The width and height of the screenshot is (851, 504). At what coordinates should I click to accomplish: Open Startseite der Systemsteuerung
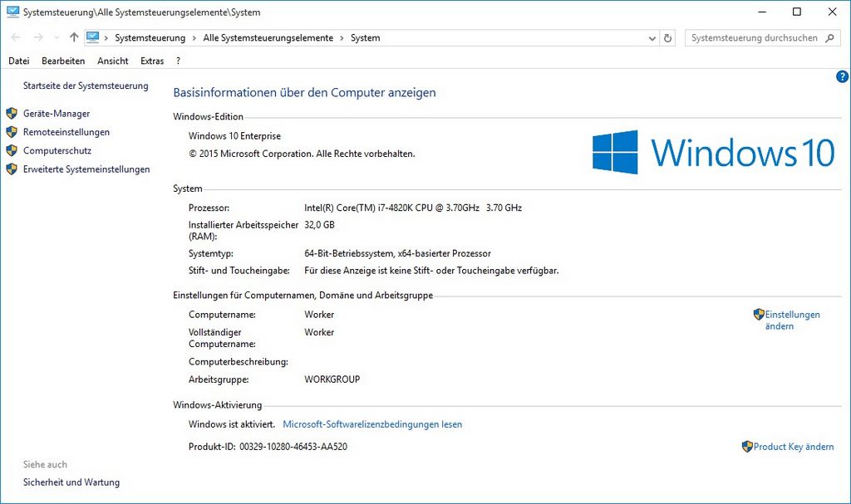[86, 86]
